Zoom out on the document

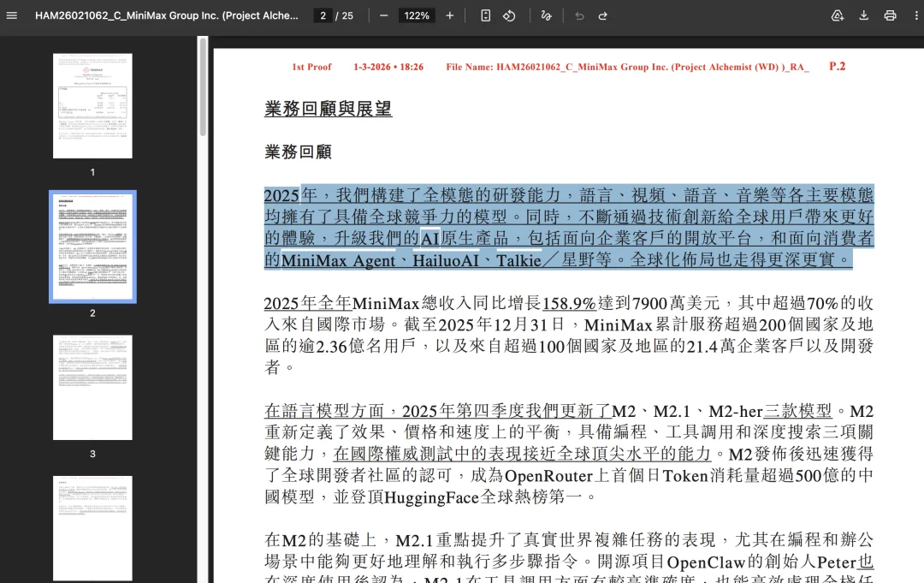[x=382, y=15]
